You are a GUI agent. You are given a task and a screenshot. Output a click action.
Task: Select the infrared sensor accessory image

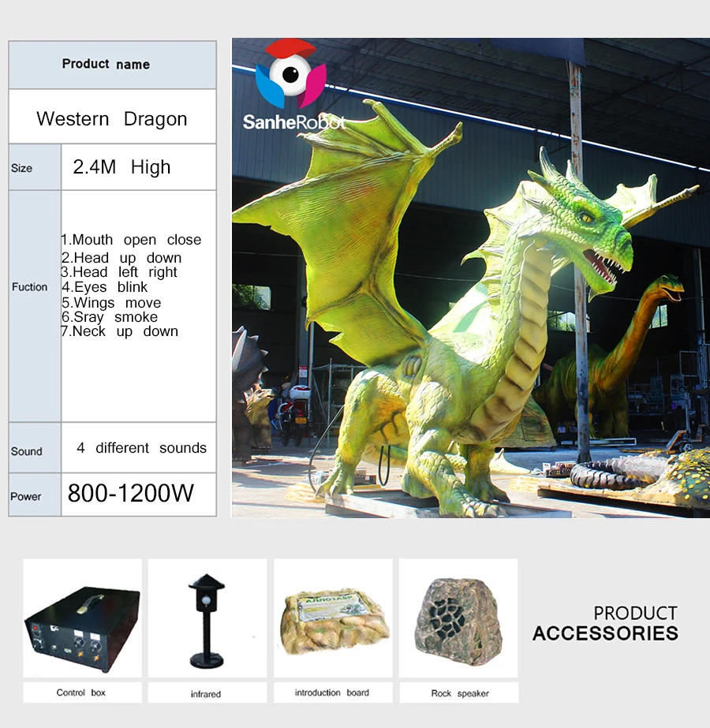coord(207,619)
